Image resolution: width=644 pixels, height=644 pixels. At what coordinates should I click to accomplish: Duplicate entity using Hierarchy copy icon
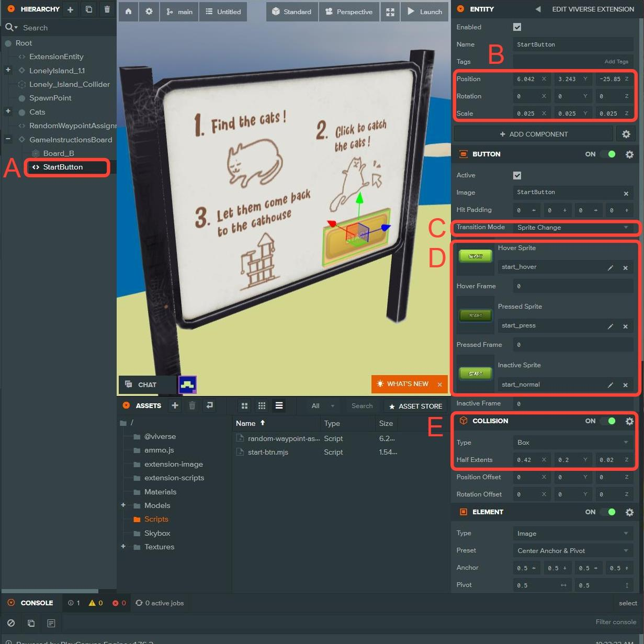click(89, 9)
